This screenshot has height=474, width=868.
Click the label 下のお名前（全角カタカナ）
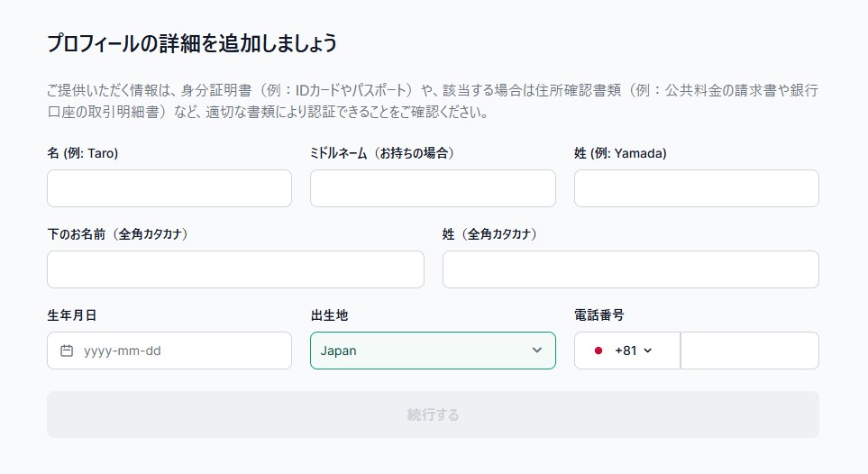(118, 234)
